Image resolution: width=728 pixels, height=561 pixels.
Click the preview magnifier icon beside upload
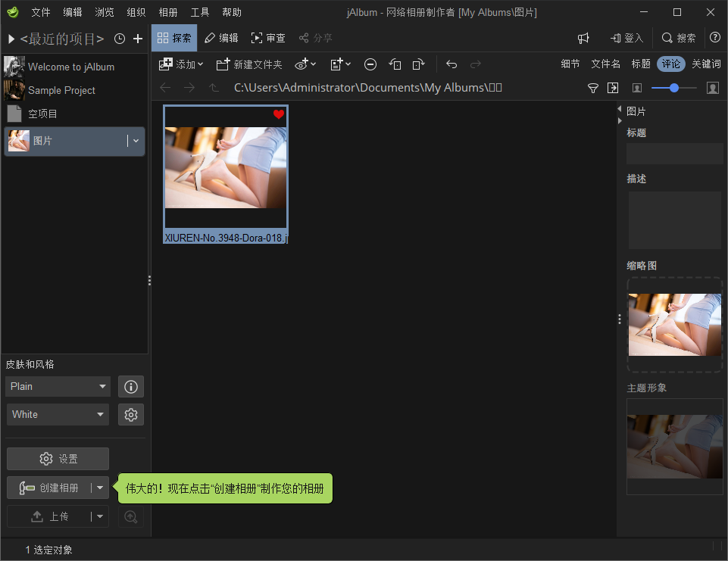pyautogui.click(x=131, y=516)
